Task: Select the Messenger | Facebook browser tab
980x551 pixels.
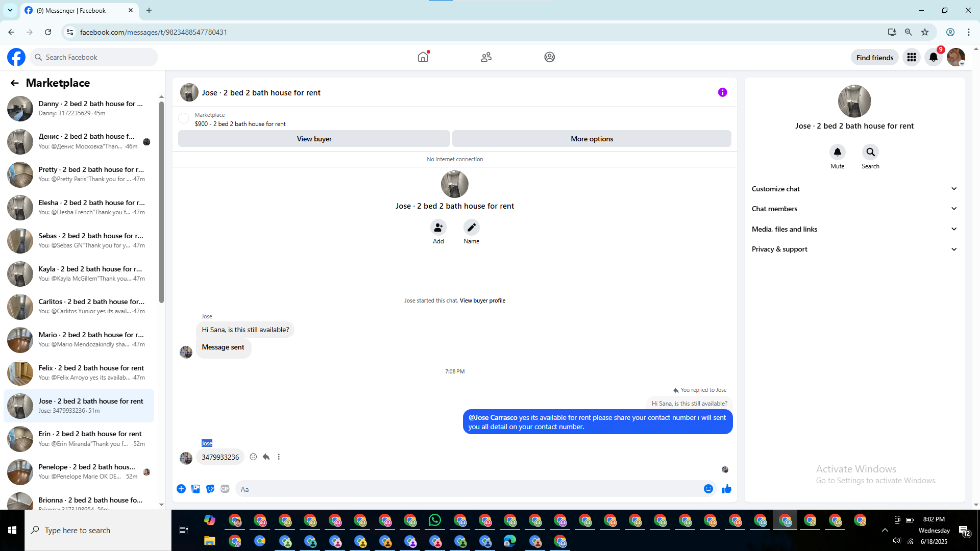Action: click(79, 10)
